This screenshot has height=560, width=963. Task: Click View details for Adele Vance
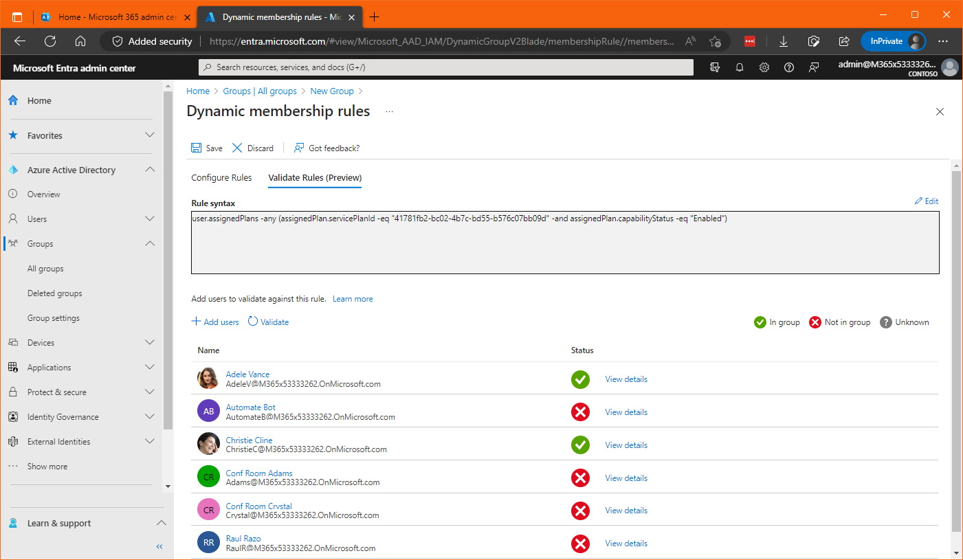click(626, 379)
